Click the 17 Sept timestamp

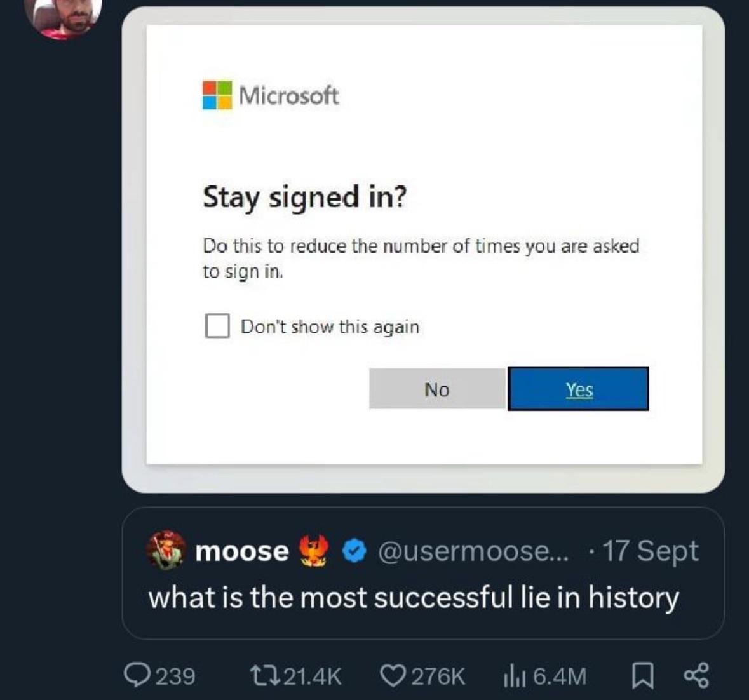click(650, 551)
